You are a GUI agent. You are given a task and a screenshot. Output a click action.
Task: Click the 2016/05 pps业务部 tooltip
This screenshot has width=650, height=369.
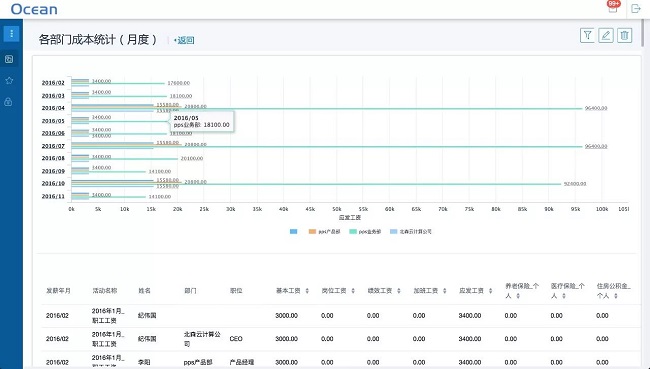pos(201,121)
